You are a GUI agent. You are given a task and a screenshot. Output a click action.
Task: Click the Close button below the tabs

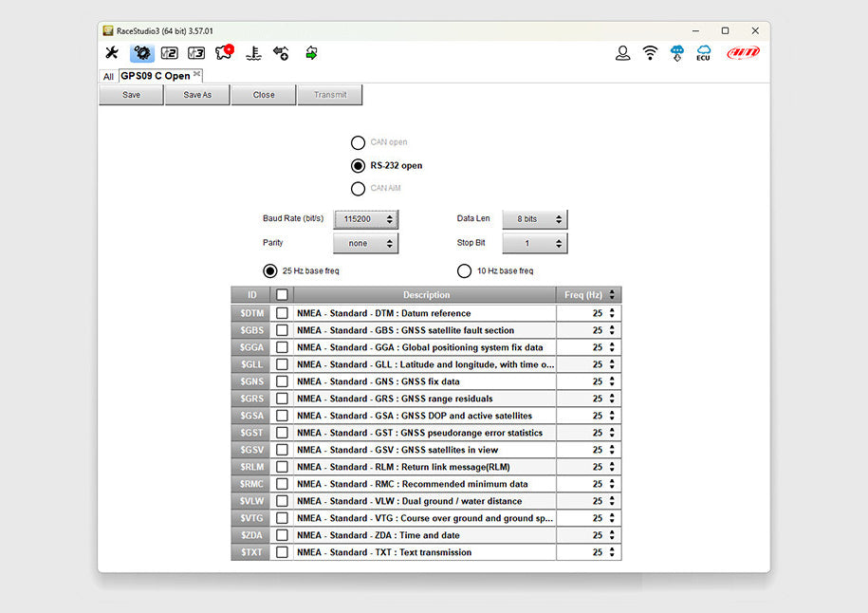[x=264, y=95]
